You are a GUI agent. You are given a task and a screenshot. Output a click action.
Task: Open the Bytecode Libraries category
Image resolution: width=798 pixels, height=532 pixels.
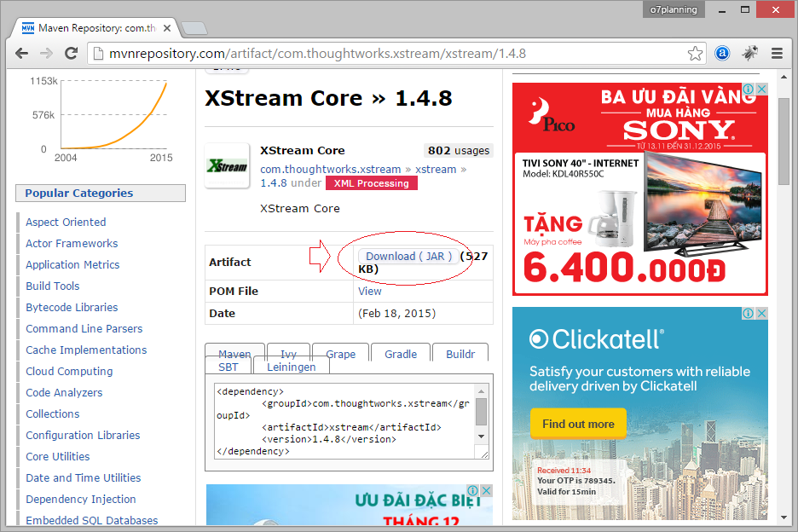pyautogui.click(x=72, y=308)
